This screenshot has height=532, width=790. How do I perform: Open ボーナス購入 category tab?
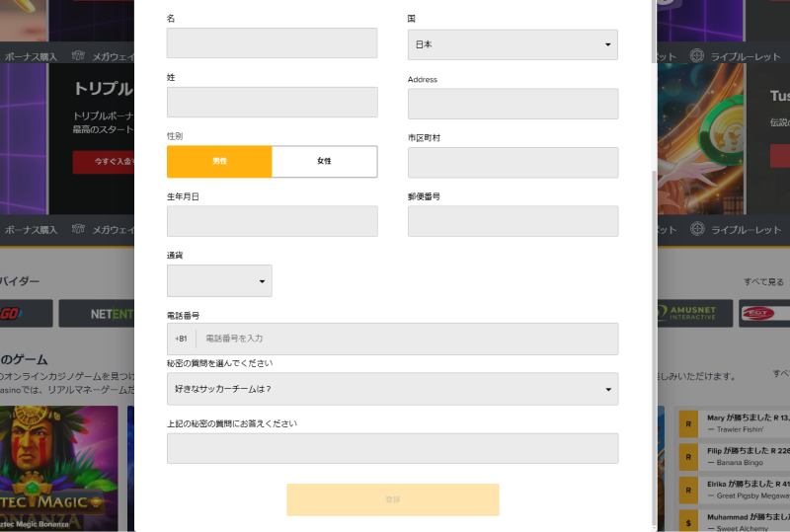coord(30,57)
